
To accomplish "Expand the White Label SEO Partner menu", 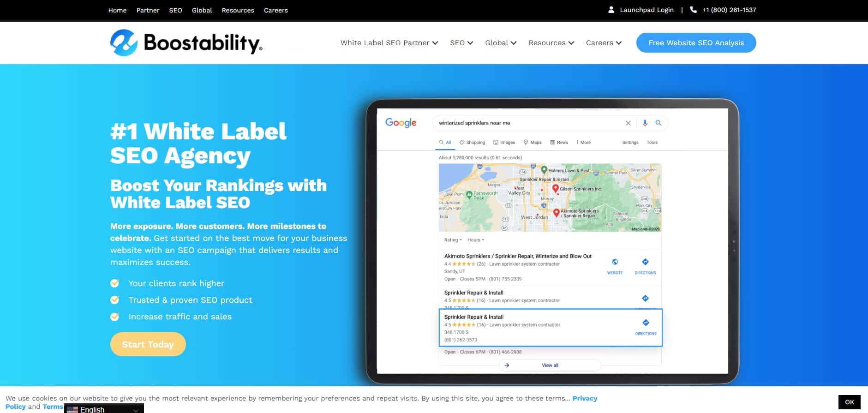I will point(389,43).
